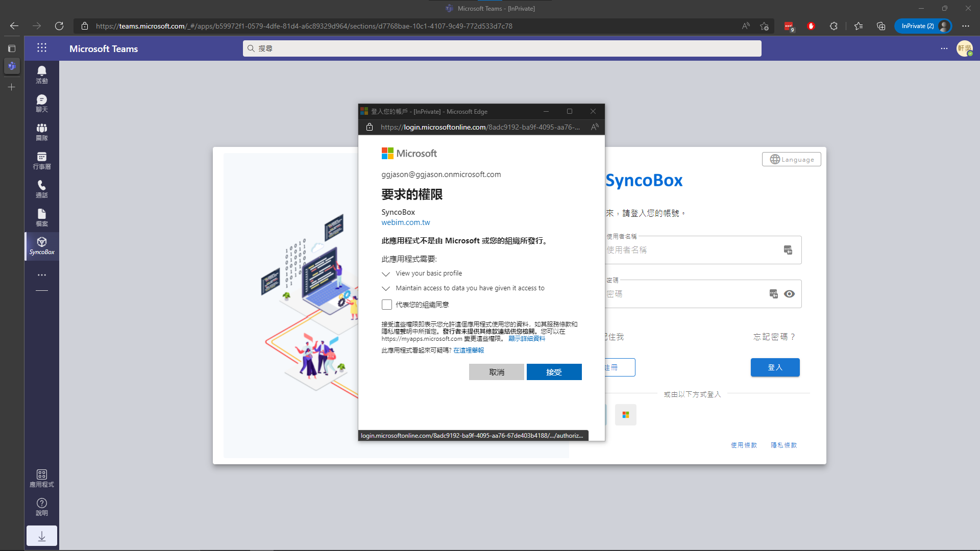Screen dimensions: 980x551
Task: Click the blue Accept button
Action: coord(554,372)
